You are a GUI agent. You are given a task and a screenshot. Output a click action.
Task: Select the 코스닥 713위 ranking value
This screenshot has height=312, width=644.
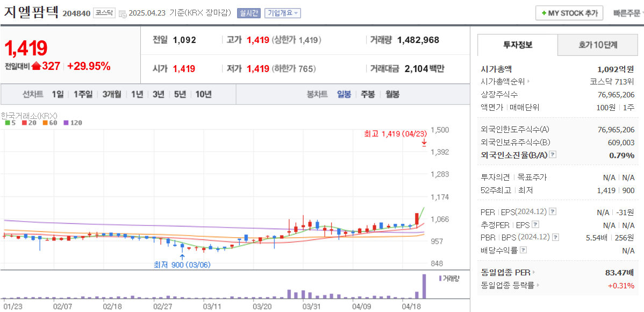[612, 81]
